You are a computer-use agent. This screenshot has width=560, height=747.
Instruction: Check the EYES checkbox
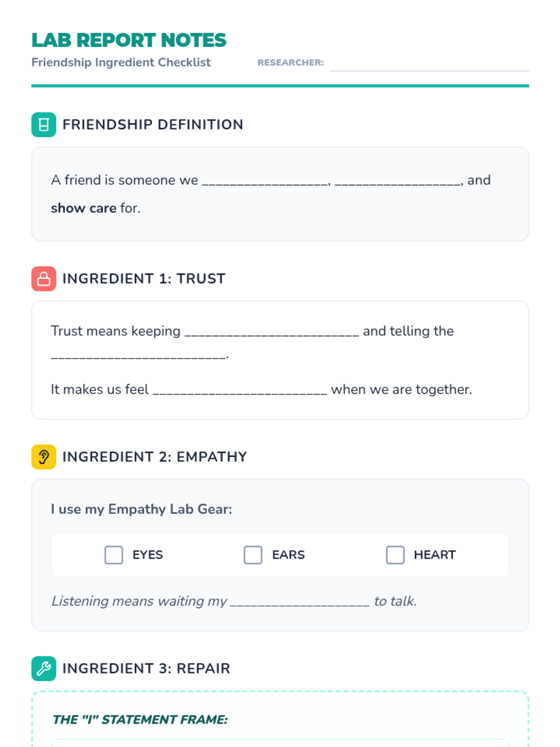[114, 555]
